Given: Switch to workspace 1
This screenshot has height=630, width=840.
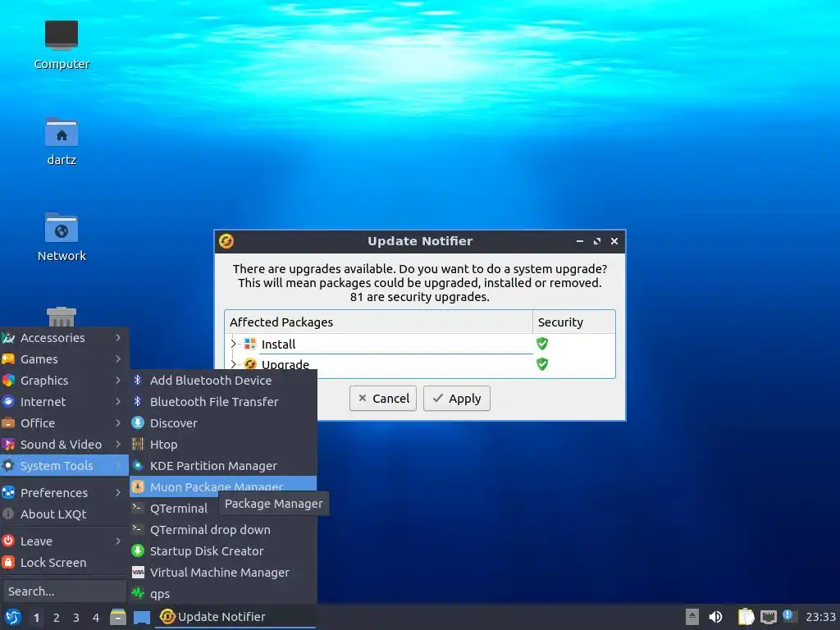Looking at the screenshot, I should tap(36, 618).
